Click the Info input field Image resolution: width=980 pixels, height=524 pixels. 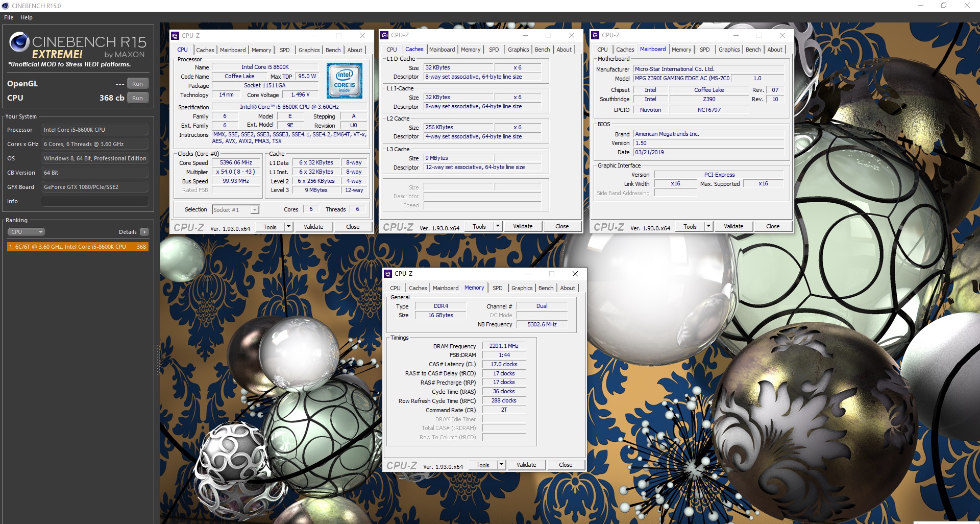pyautogui.click(x=95, y=201)
